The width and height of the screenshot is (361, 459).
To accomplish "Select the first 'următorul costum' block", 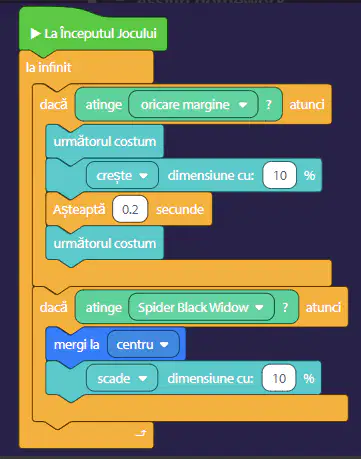I will (x=104, y=141).
